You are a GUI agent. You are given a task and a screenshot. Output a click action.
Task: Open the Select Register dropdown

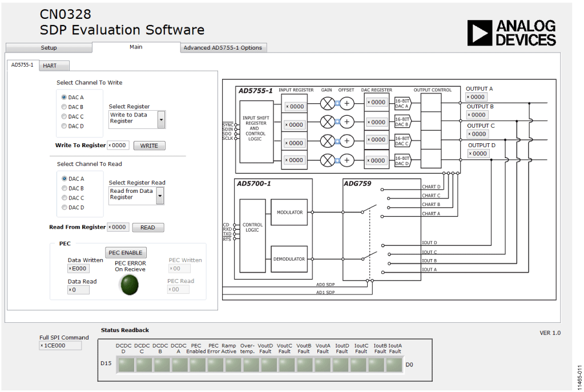click(x=161, y=119)
